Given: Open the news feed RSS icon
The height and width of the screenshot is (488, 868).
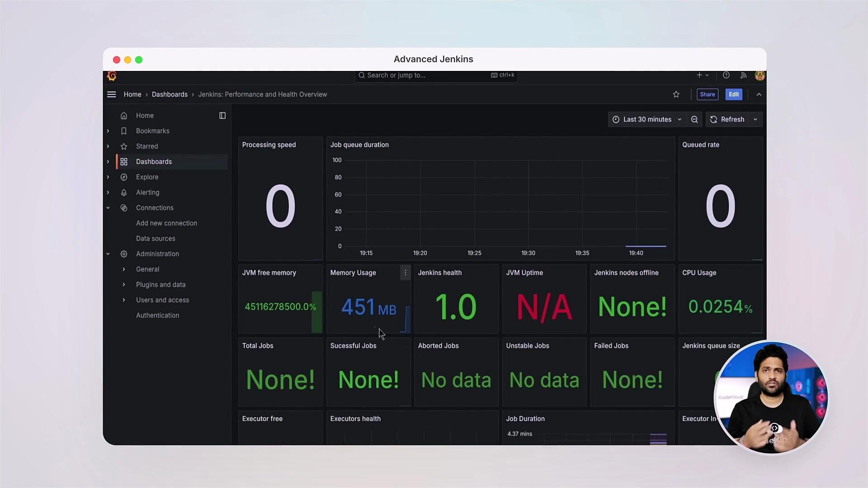Looking at the screenshot, I should point(743,75).
